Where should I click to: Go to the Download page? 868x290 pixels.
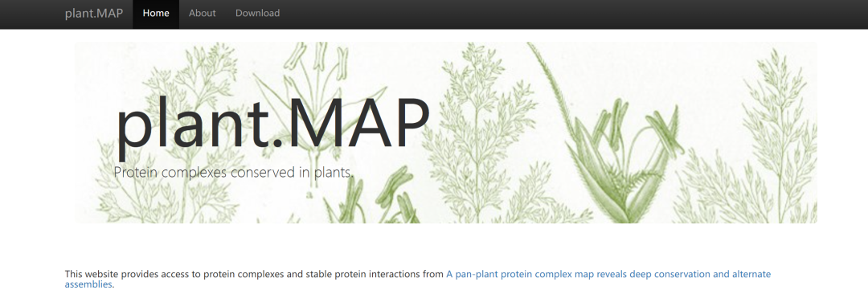[x=257, y=14]
